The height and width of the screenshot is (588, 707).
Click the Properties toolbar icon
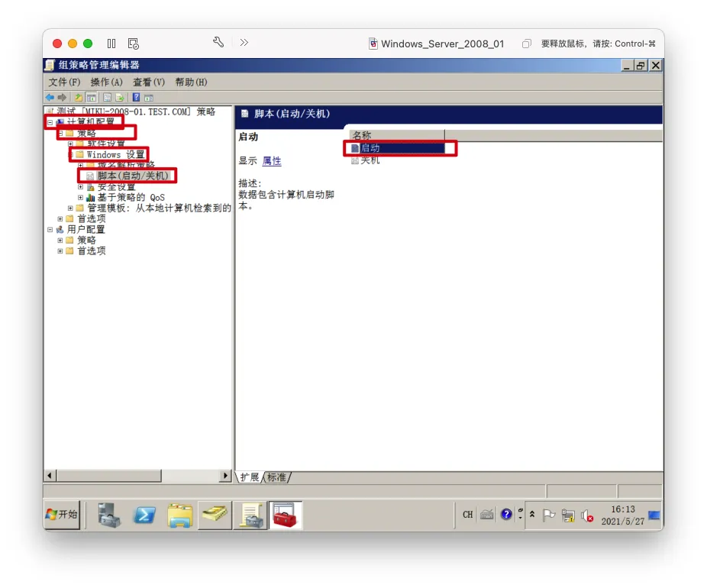click(x=108, y=97)
